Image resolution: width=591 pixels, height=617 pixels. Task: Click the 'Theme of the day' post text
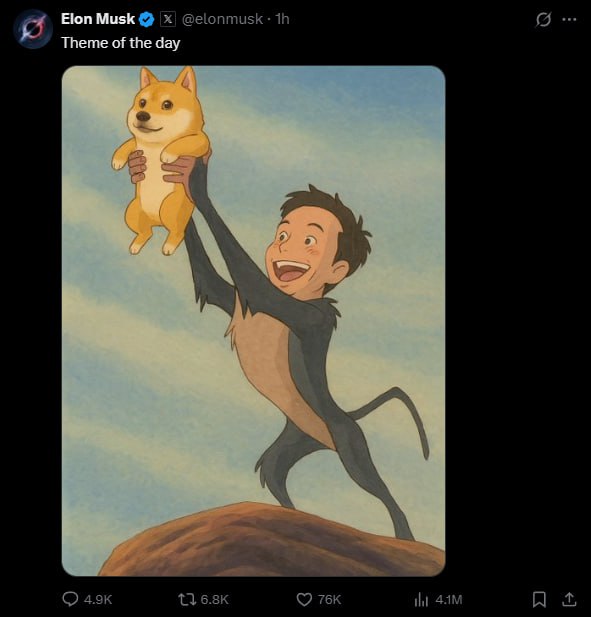121,43
